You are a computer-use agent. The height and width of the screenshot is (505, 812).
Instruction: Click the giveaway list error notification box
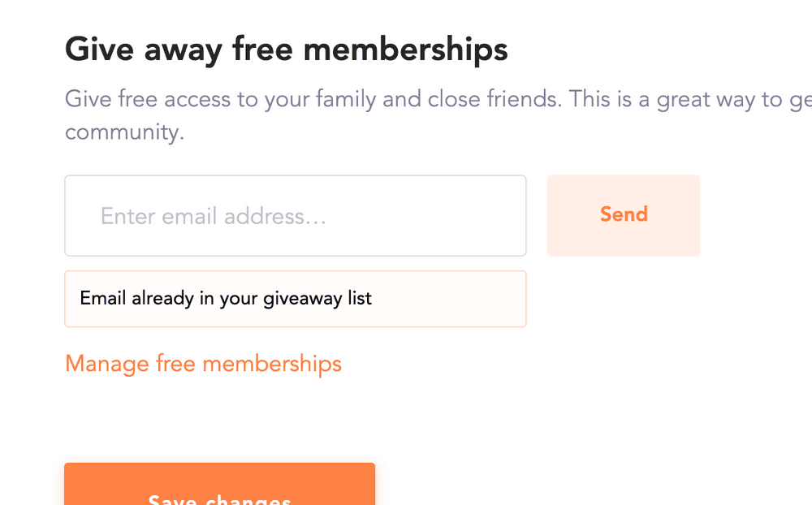[x=296, y=299]
